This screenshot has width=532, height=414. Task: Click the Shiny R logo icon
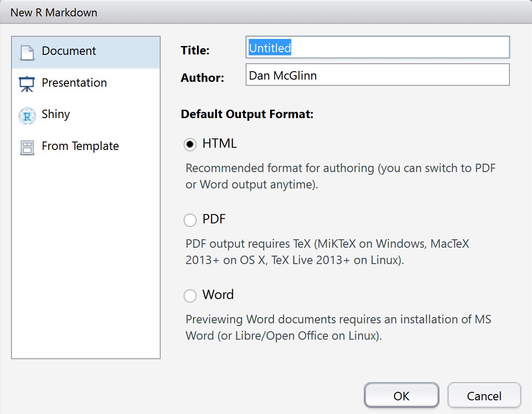click(x=27, y=116)
